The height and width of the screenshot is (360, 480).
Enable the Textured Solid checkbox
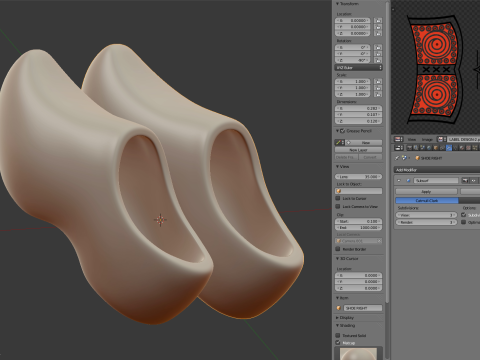(338, 335)
